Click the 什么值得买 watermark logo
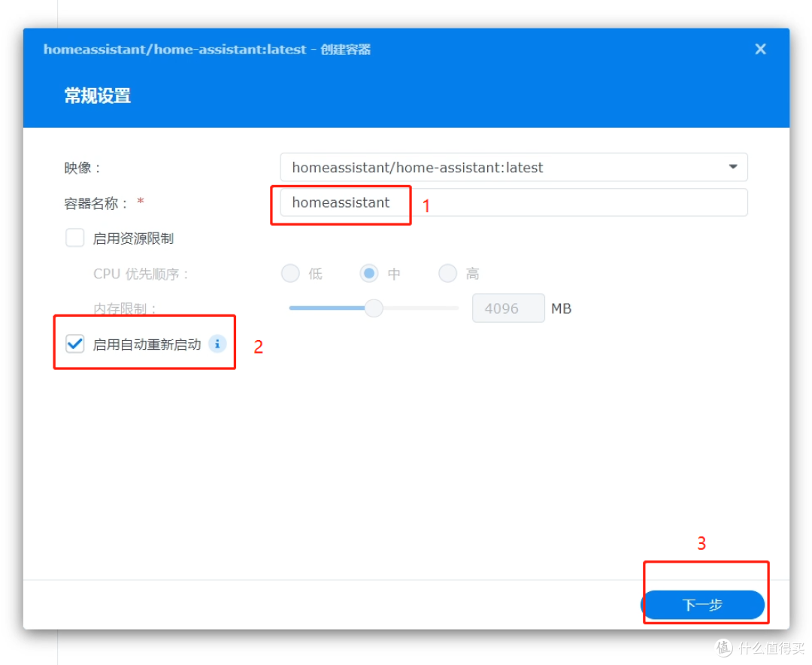Screen dimensions: 812x665 click(x=723, y=647)
